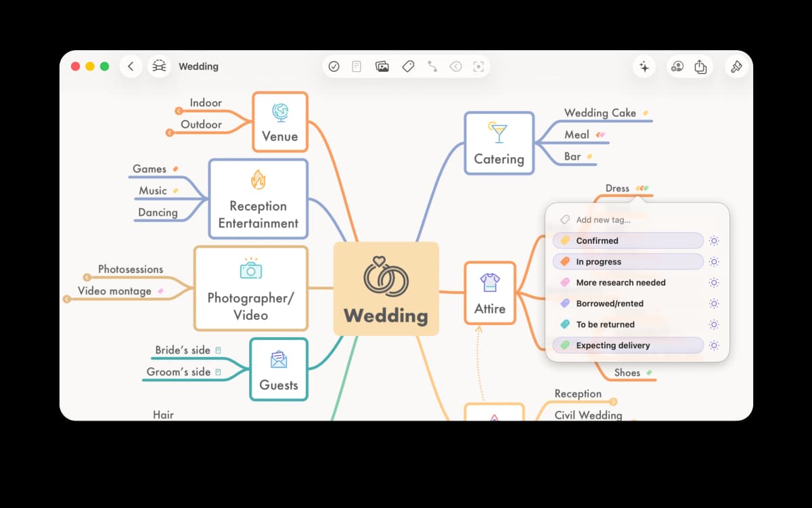Click the fold-branch toolbar icon
Screen dimensions: 812x508
455,66
